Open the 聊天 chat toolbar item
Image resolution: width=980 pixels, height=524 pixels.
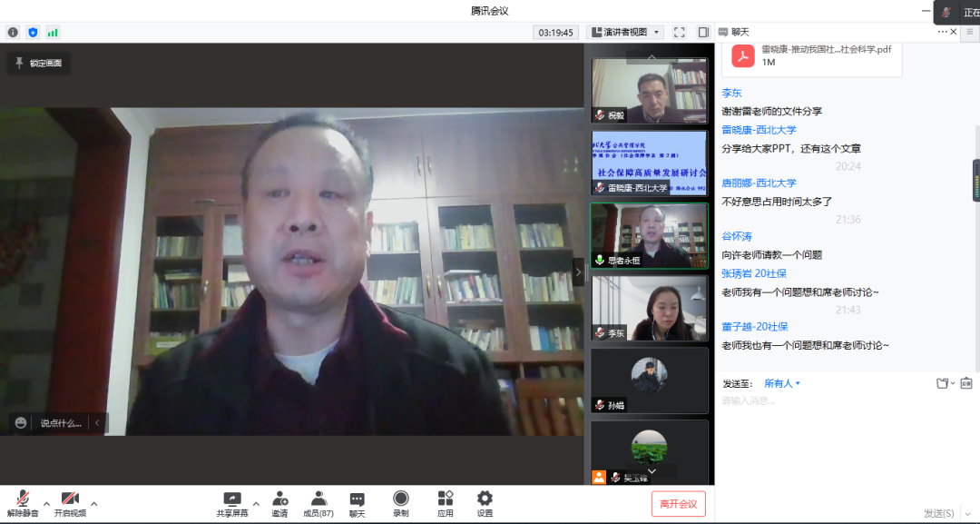pyautogui.click(x=358, y=503)
